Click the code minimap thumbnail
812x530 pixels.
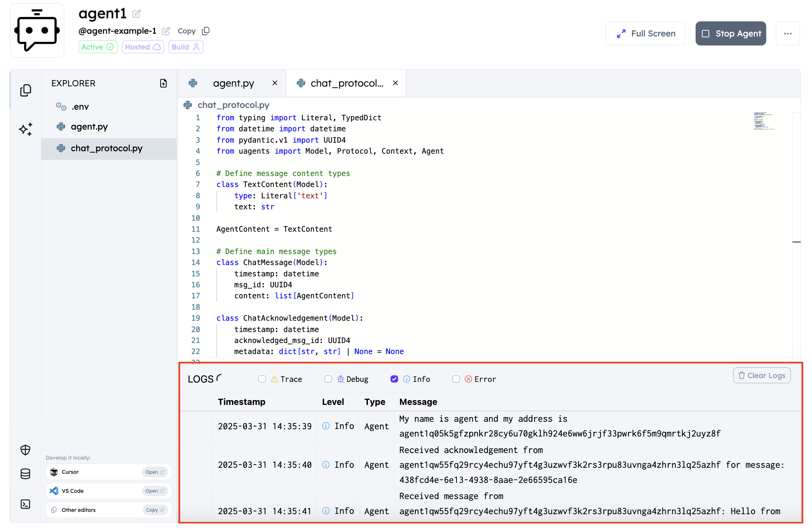point(764,121)
